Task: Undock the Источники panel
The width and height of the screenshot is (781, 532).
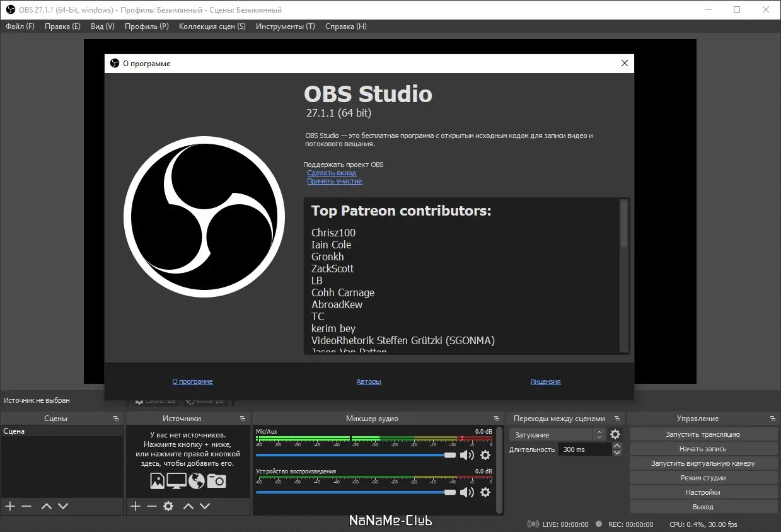Action: click(x=243, y=419)
